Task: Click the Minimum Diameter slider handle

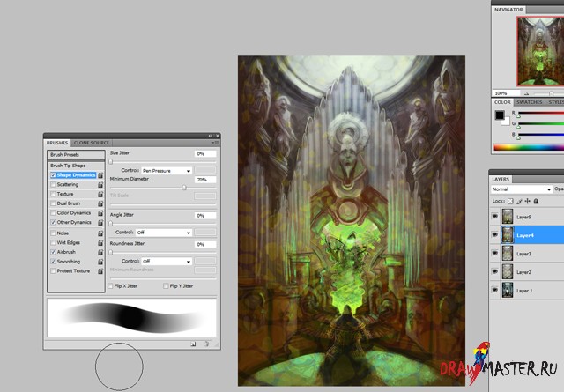Action: 184,188
